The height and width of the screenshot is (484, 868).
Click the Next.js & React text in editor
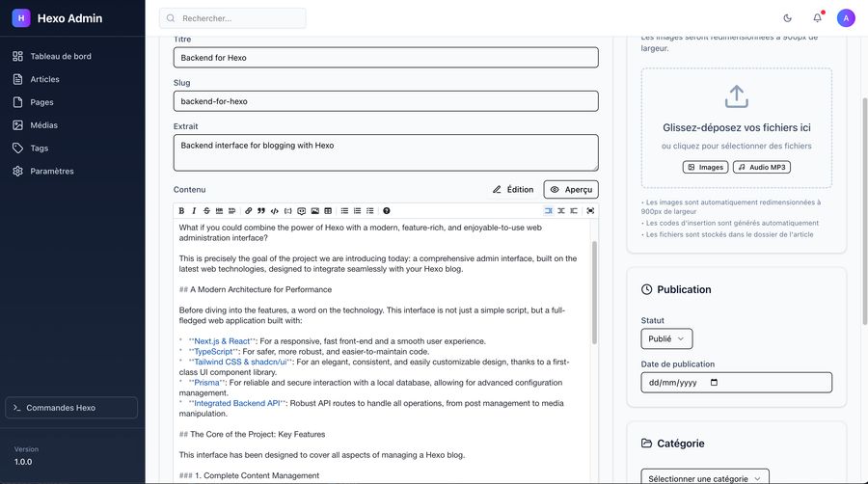coord(222,341)
